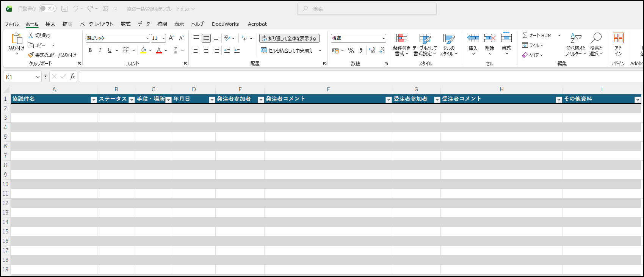Open セルのスタイル gallery
This screenshot has height=277, width=644.
coord(449,45)
